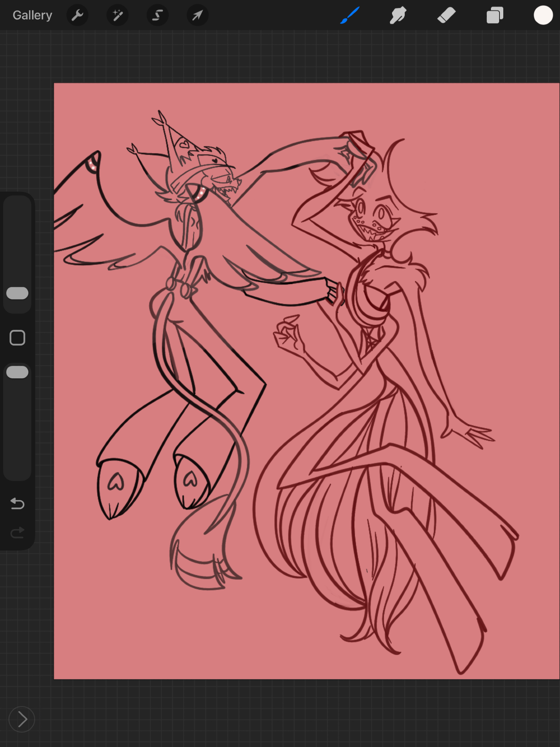Open the Layers panel
560x747 pixels.
(495, 16)
